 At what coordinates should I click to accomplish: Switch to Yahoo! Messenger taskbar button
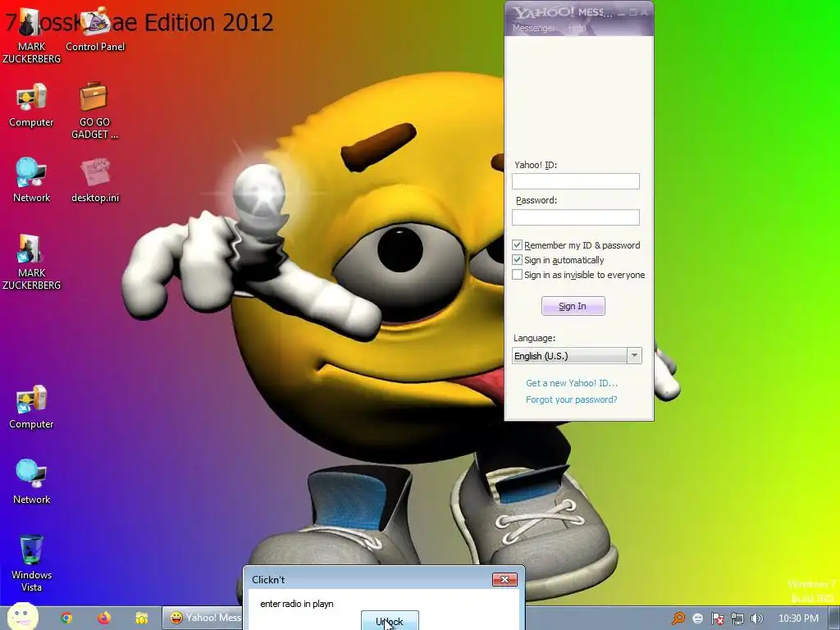203,618
